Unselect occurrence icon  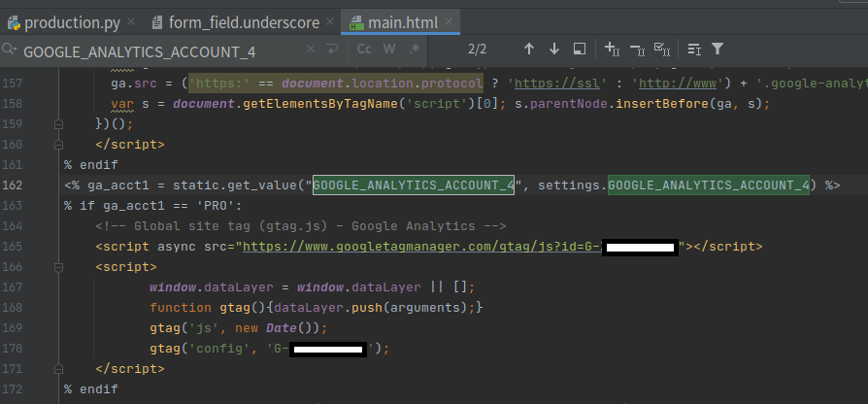pos(637,50)
